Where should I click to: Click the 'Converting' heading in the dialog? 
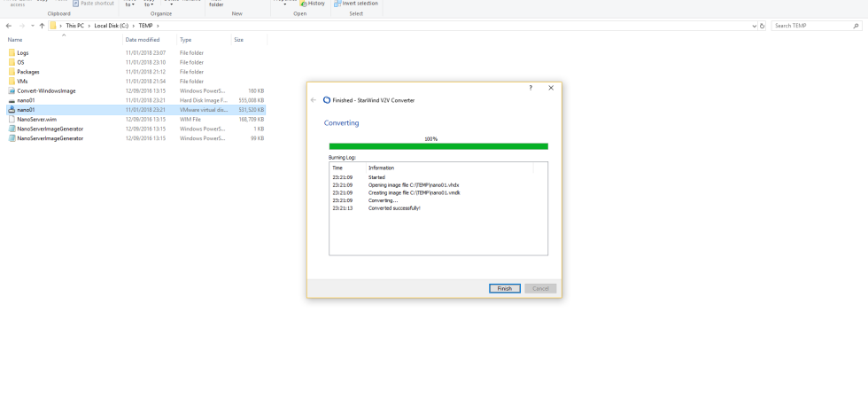coord(342,123)
